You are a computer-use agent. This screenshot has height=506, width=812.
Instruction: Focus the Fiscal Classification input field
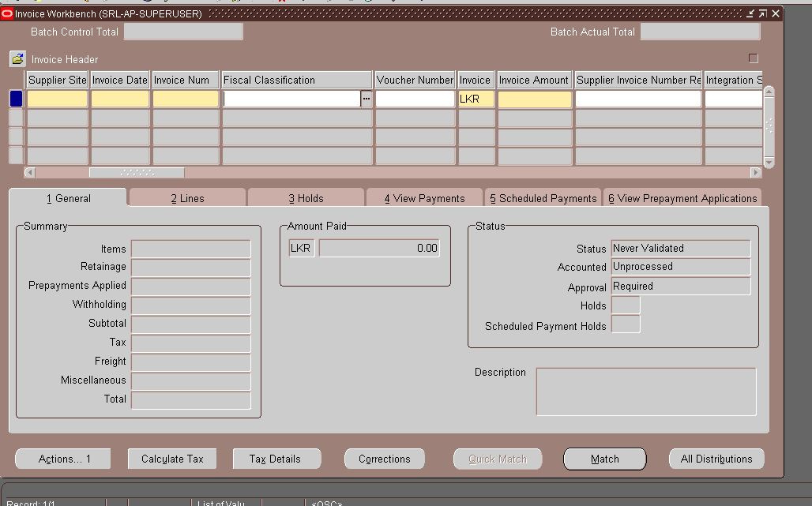point(291,99)
